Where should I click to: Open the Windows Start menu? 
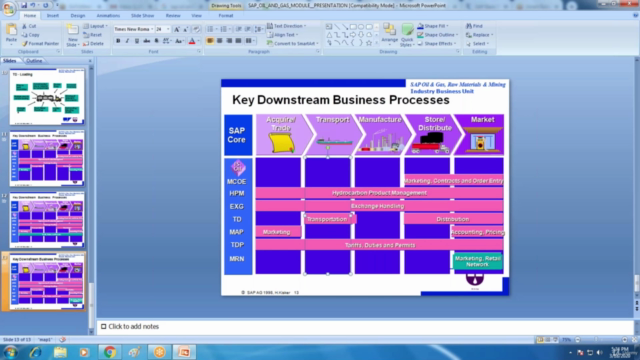click(x=10, y=352)
